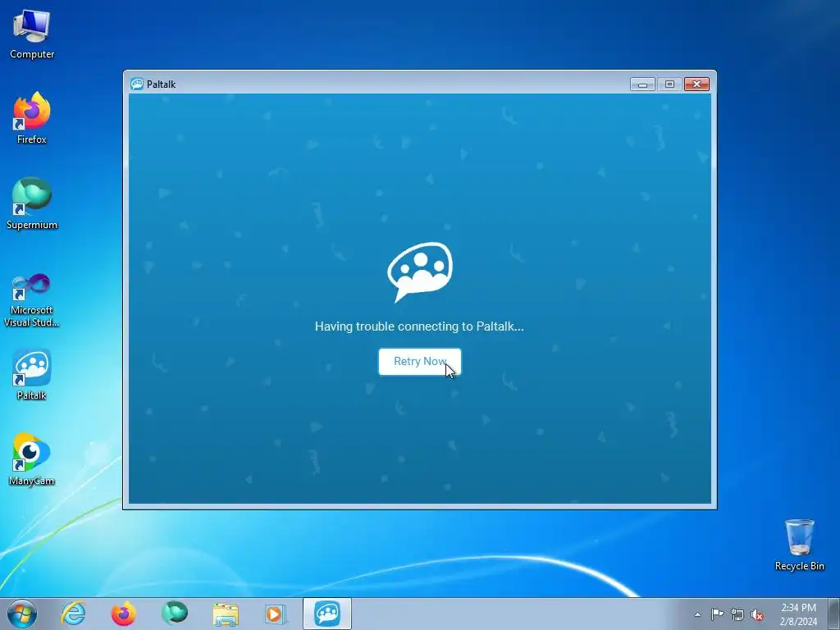Click the Paltalk title bar icon
The height and width of the screenshot is (630, 840).
tap(137, 84)
